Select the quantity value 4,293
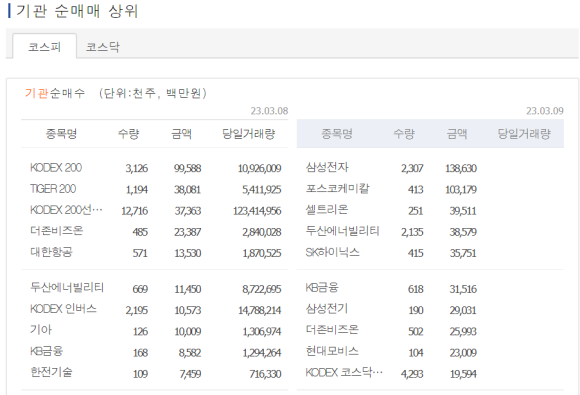Screen dimensions: 580x395 [x=412, y=374]
